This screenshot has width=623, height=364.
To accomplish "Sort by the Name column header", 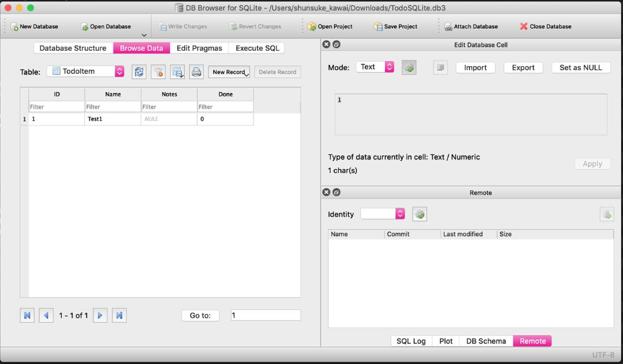I will pos(113,94).
